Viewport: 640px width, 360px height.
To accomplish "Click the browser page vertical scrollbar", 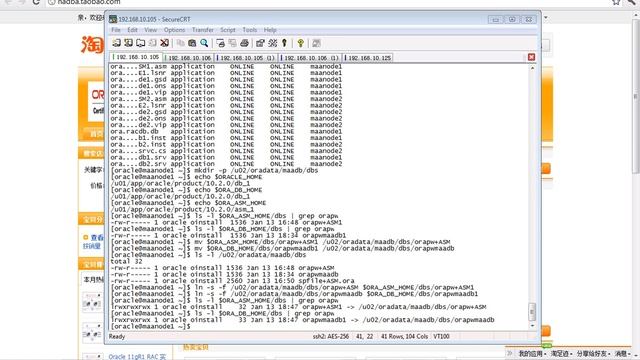I will click(x=636, y=97).
